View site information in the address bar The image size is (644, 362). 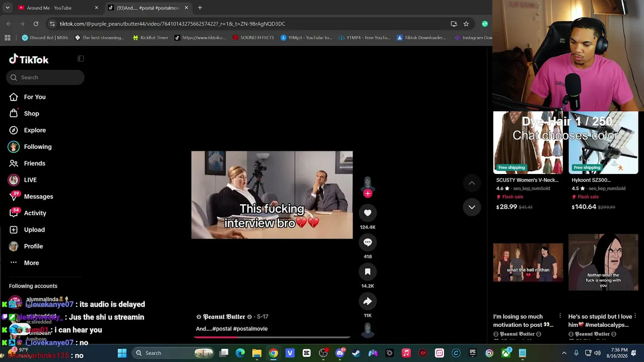[x=52, y=24]
